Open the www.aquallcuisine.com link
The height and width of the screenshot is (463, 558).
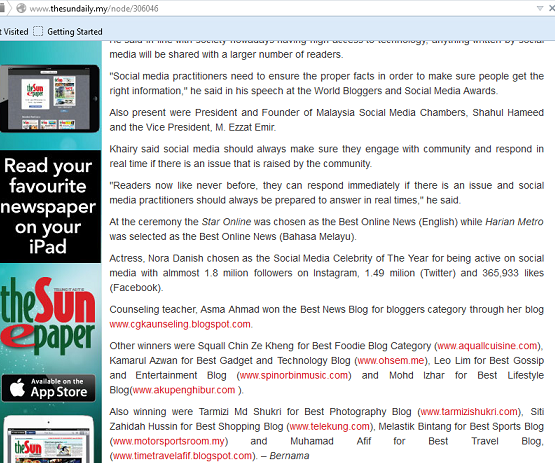487,346
